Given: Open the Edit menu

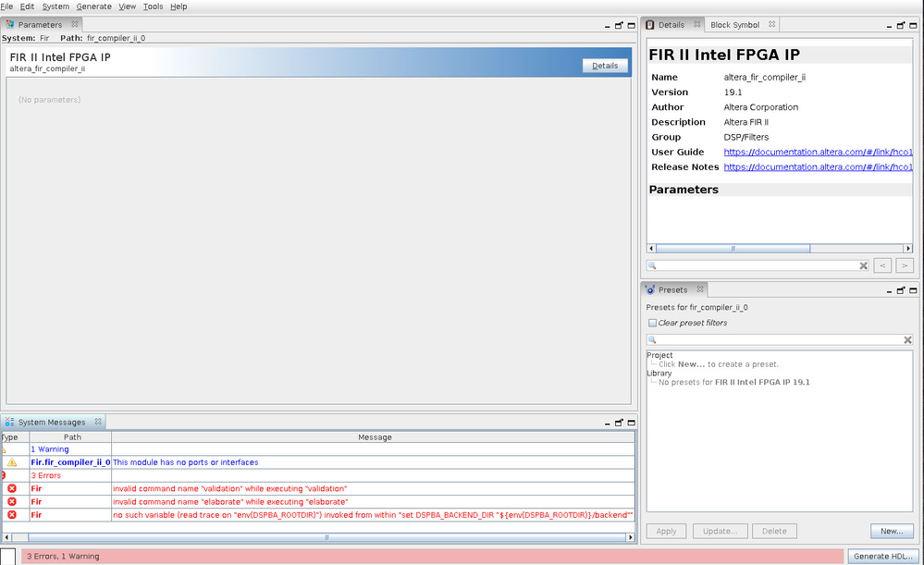Looking at the screenshot, I should pyautogui.click(x=27, y=6).
